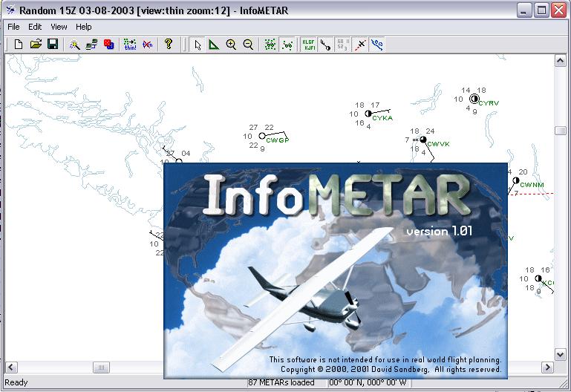
Task: Click the 'Ready' status bar text
Action: point(16,382)
